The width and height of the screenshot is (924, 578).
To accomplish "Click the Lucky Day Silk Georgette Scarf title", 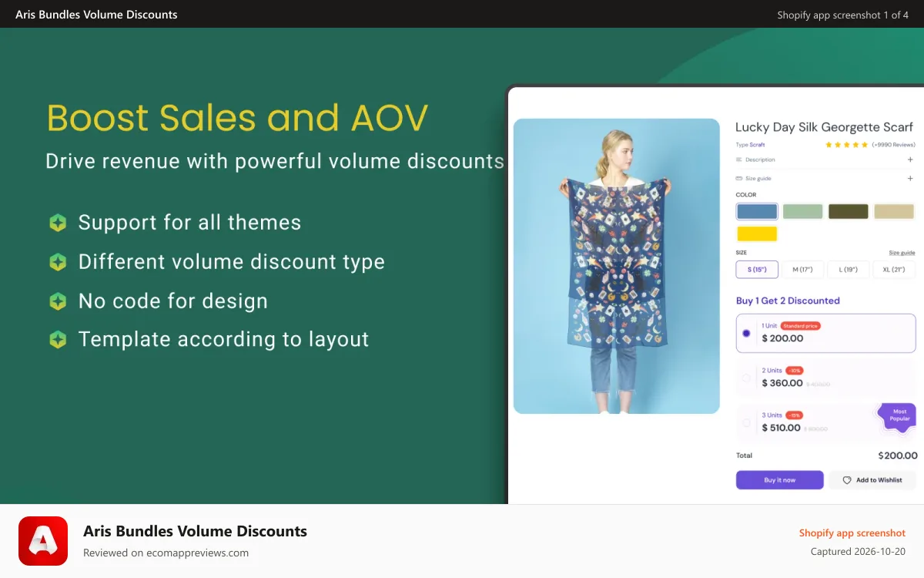I will (x=824, y=126).
